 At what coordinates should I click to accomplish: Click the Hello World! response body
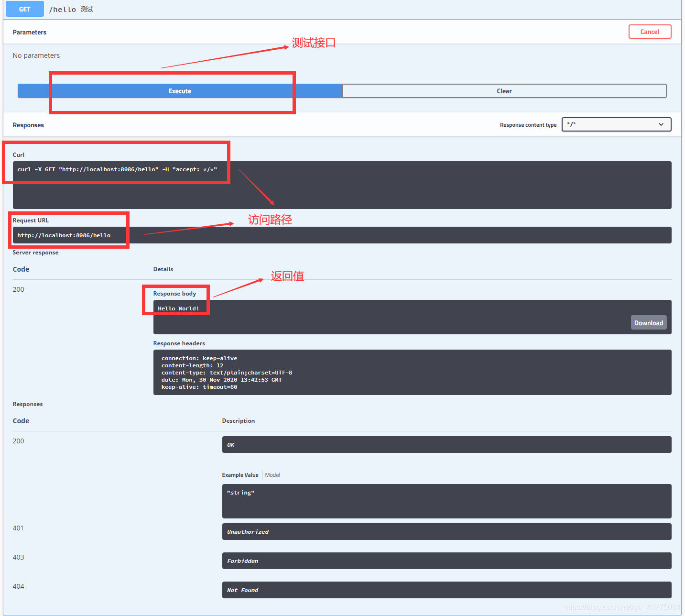178,308
